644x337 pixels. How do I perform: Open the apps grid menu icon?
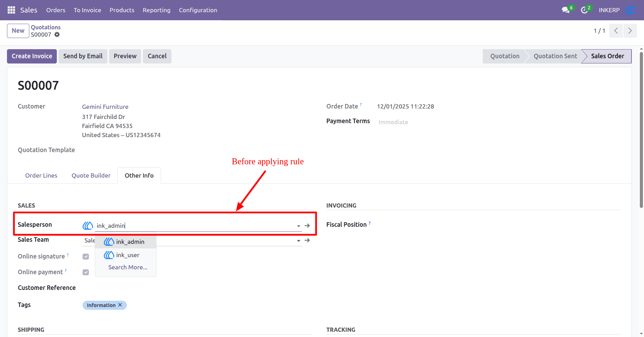[x=11, y=10]
